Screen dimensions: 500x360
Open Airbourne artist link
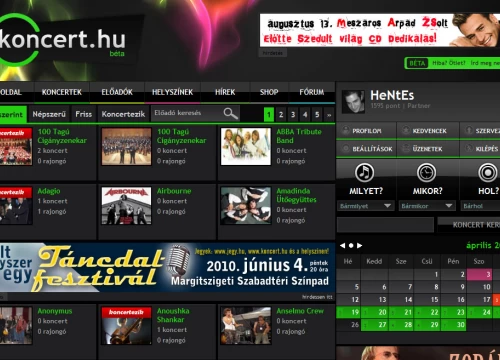point(174,191)
